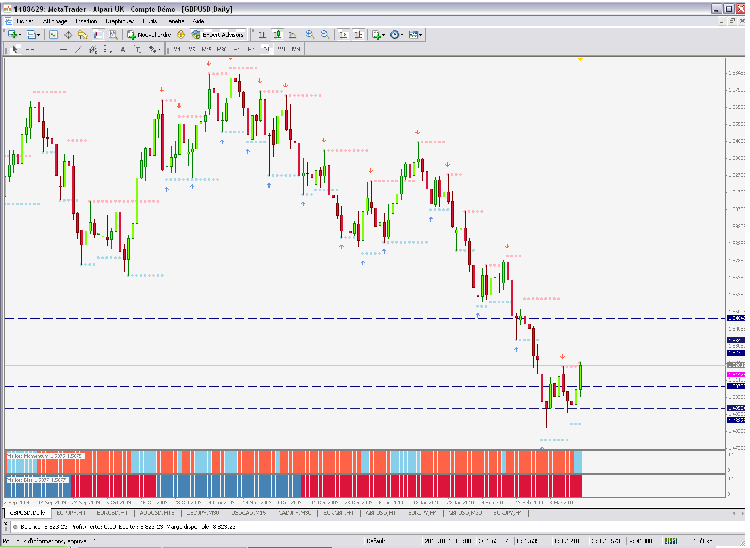
Task: Expand the Periodicity dropdown arrow
Action: (x=402, y=34)
